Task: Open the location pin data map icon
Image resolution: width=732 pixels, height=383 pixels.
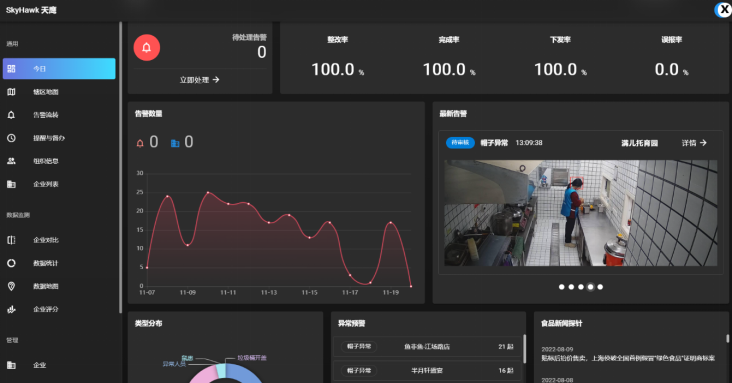Action: pos(11,286)
